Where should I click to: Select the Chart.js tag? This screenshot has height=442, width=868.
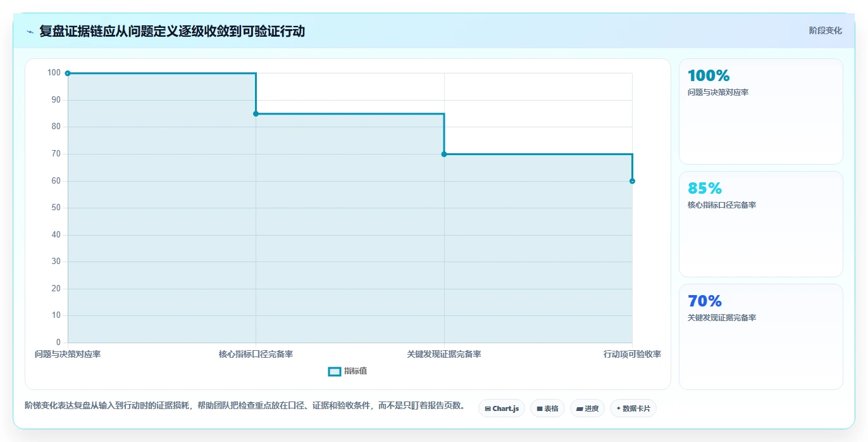pos(502,408)
